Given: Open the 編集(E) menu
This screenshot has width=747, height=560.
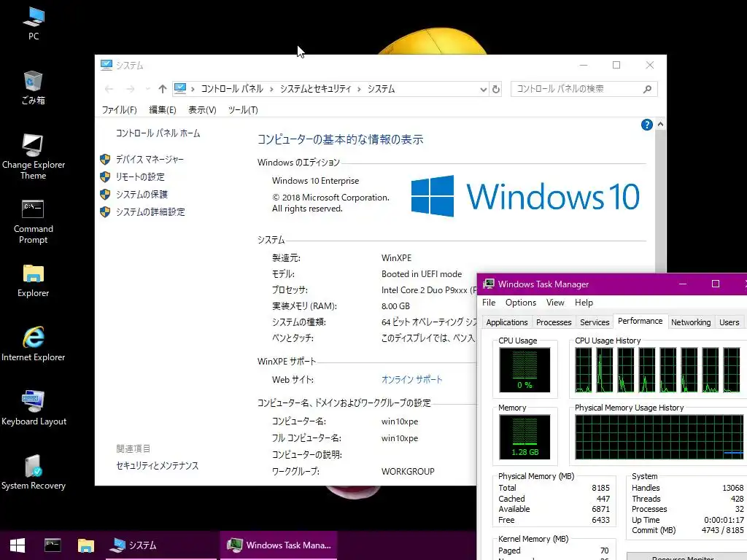Looking at the screenshot, I should pyautogui.click(x=163, y=110).
